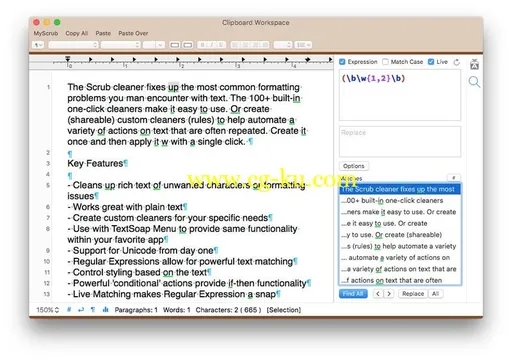Uncheck the Expression checkbox
This screenshot has height=360, width=512.
pos(342,62)
